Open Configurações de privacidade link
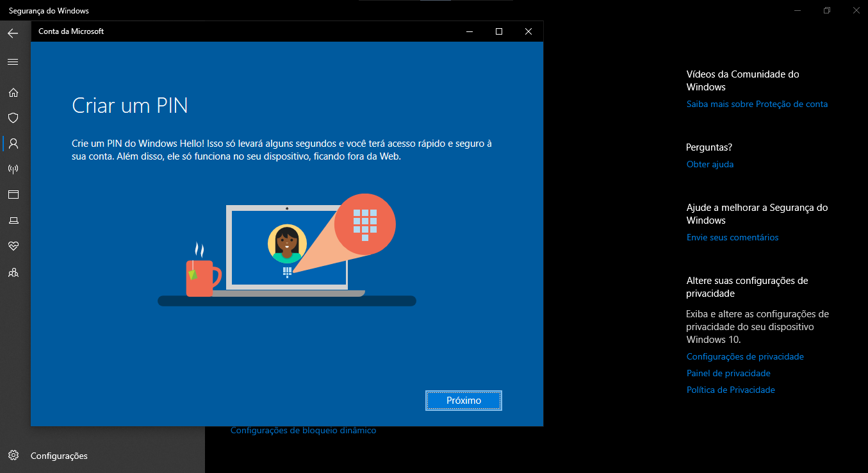 [745, 356]
